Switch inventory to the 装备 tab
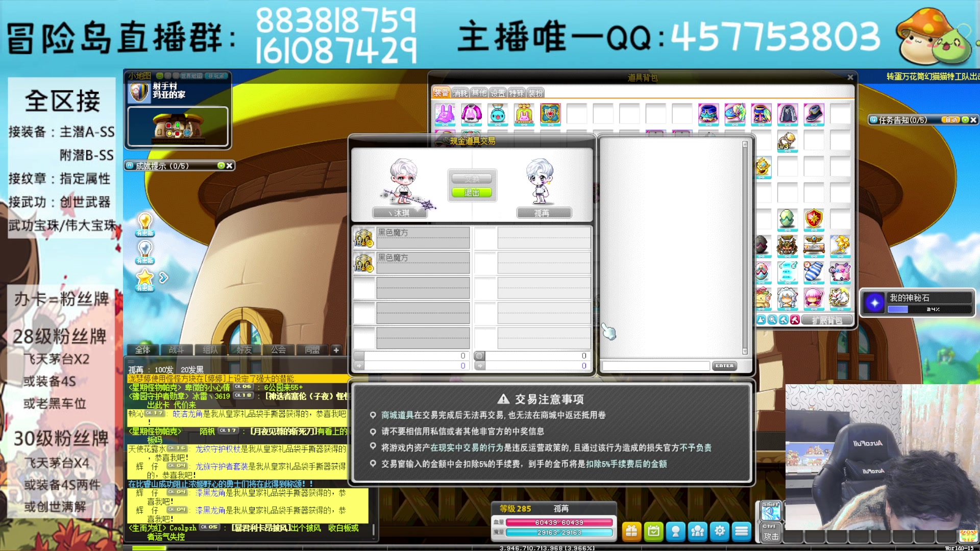 (441, 93)
